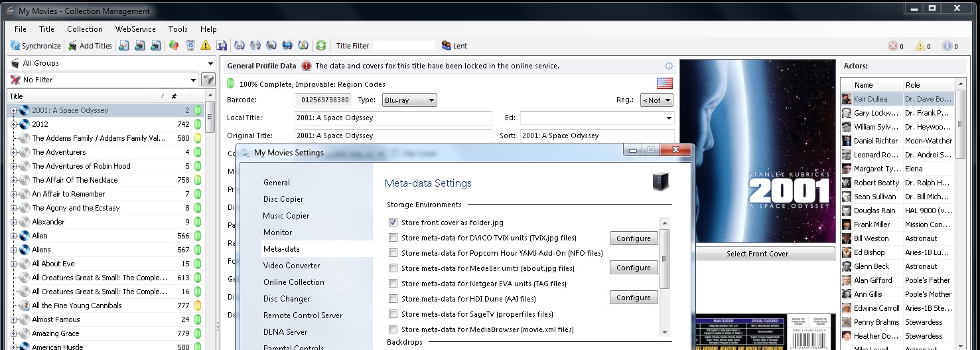Image resolution: width=980 pixels, height=350 pixels.
Task: Enable Store meta-data for SageTV
Action: 393,314
